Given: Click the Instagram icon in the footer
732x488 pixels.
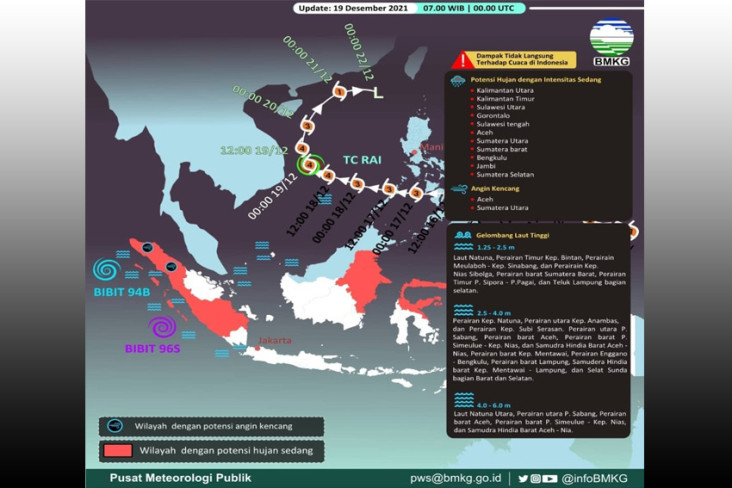Looking at the screenshot, I should (536, 478).
